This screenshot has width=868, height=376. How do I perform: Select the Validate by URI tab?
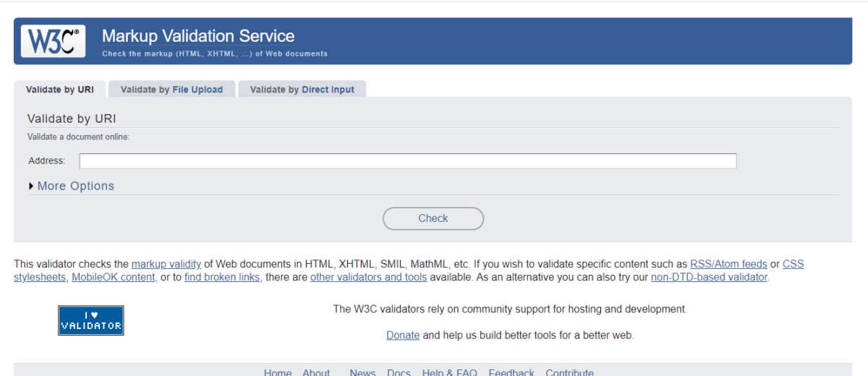point(59,90)
